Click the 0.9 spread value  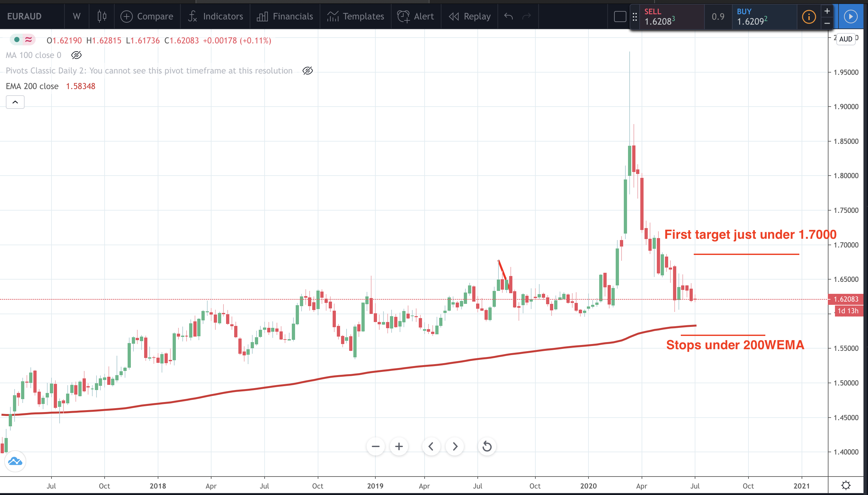(x=718, y=17)
